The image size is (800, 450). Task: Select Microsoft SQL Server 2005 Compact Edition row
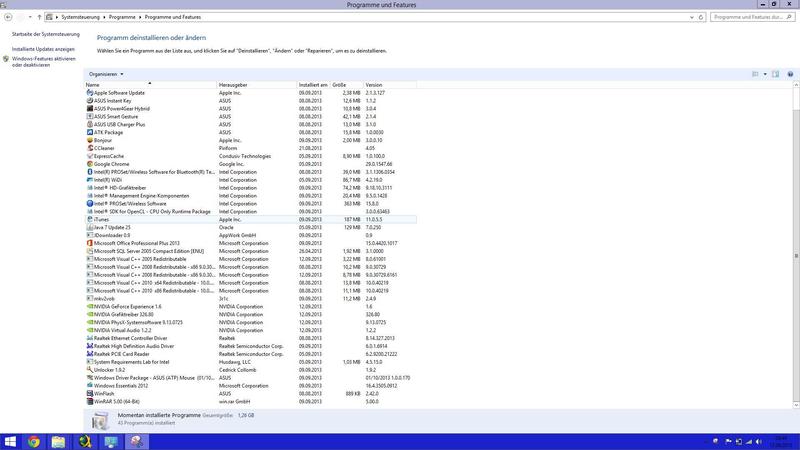click(x=251, y=251)
